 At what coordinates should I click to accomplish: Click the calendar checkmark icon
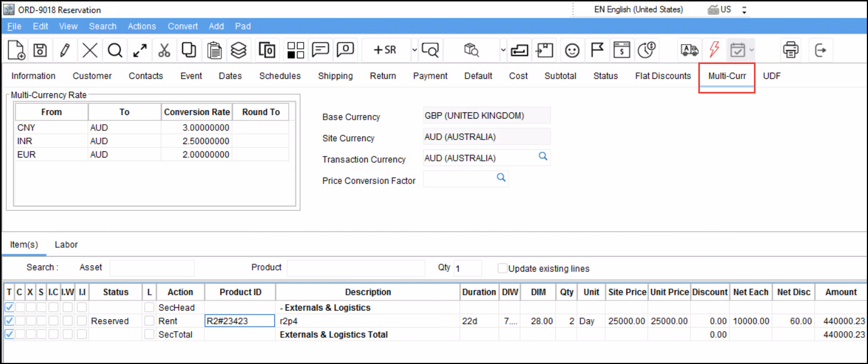[737, 50]
